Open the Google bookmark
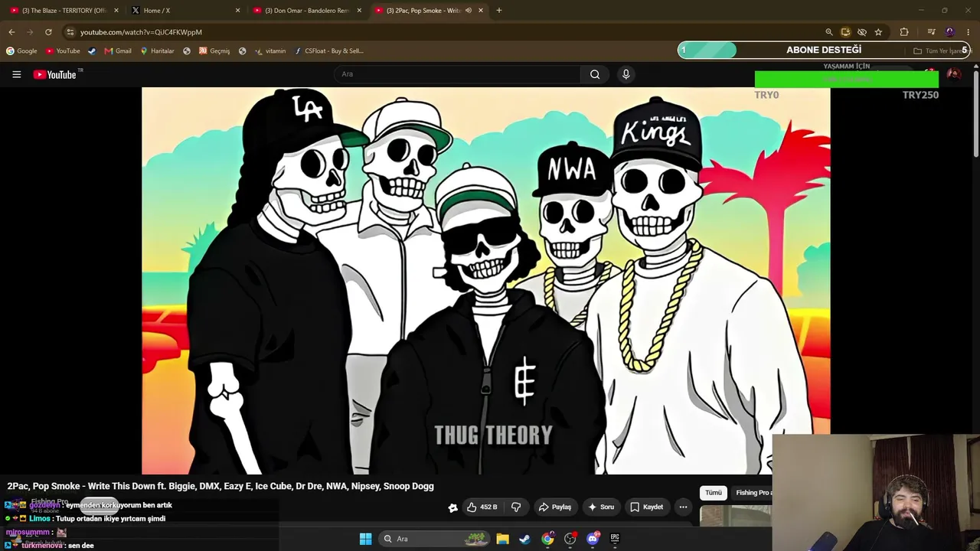The height and width of the screenshot is (551, 980). [21, 51]
